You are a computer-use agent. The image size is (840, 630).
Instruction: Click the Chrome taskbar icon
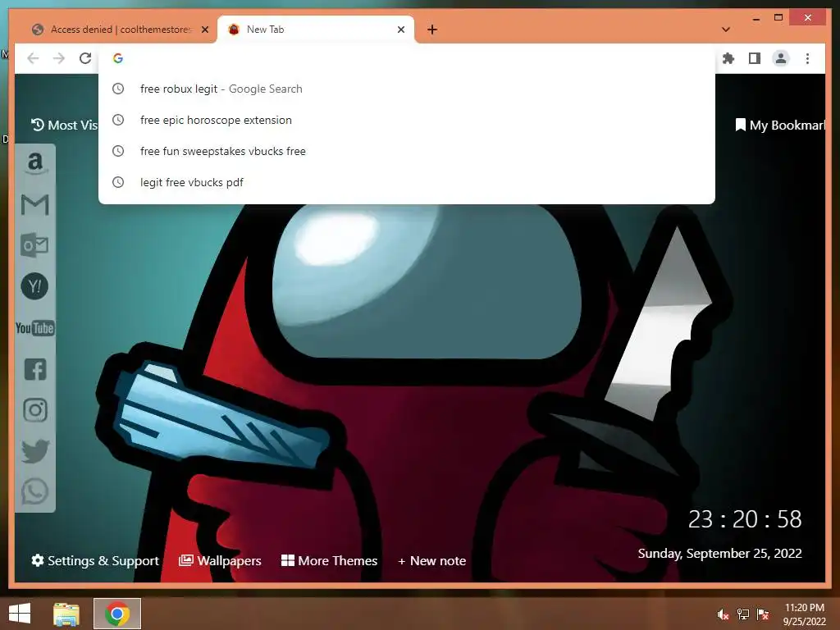[117, 614]
